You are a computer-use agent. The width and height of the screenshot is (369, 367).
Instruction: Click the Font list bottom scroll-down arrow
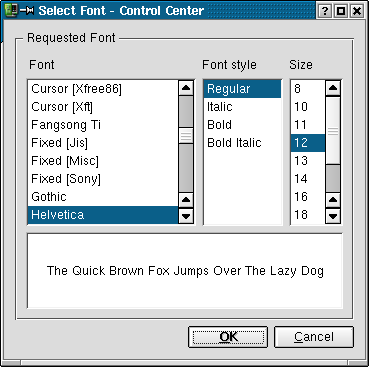[x=186, y=216]
